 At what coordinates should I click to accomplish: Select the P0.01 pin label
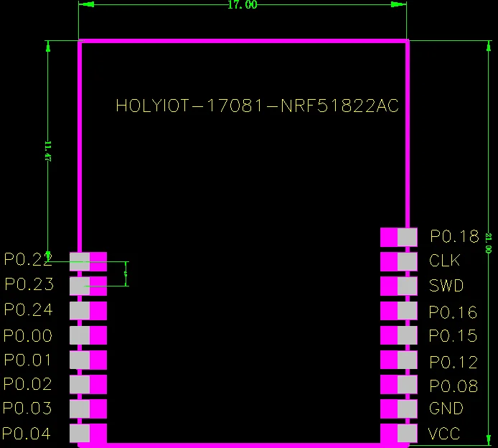(27, 360)
